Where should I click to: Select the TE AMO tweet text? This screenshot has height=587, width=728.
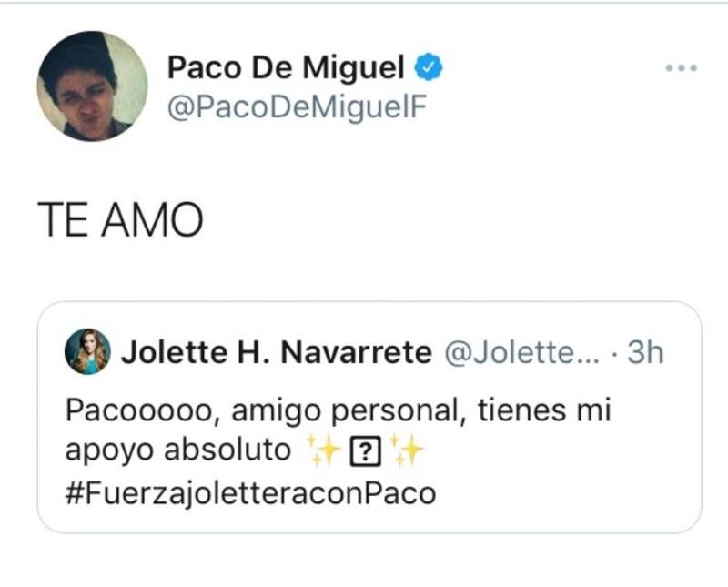point(120,221)
